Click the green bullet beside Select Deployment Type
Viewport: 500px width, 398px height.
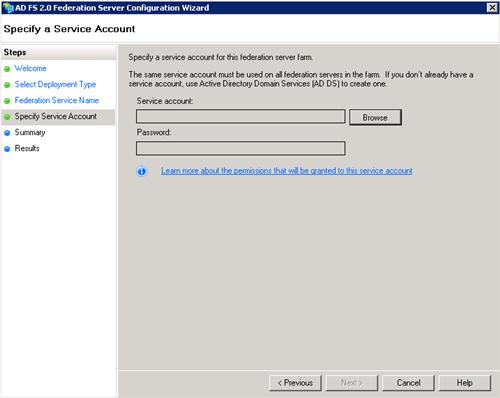(x=7, y=85)
